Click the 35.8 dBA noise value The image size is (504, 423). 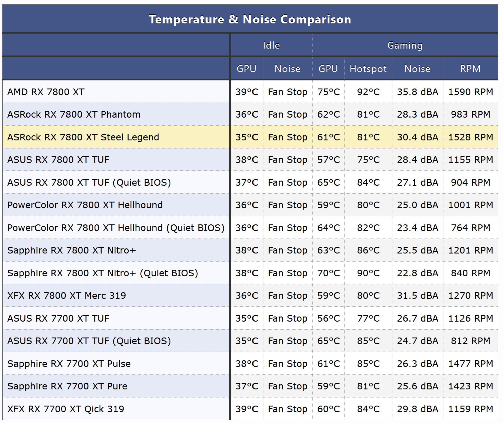417,92
